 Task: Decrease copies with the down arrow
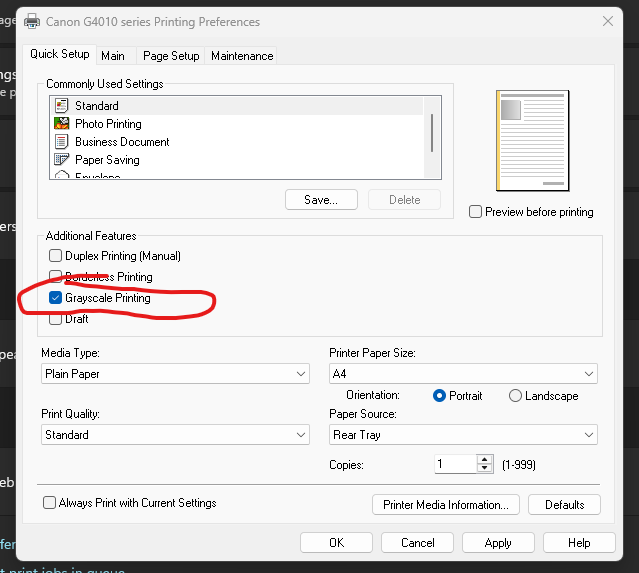[x=485, y=468]
